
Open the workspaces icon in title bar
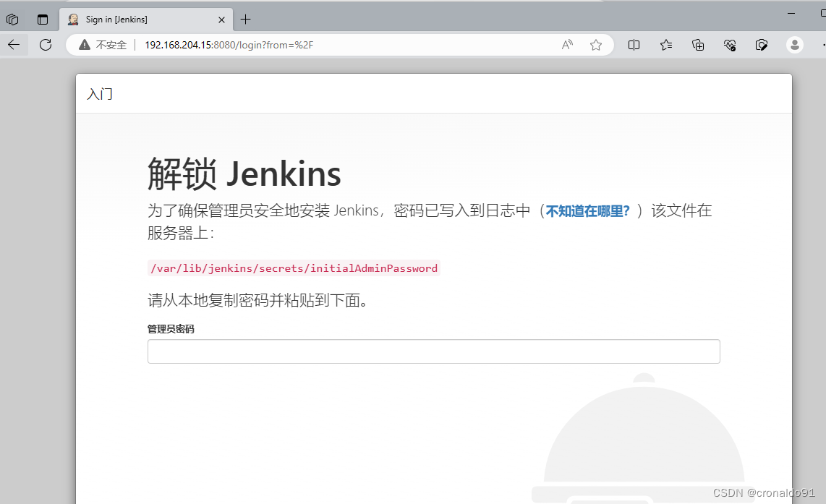pyautogui.click(x=12, y=20)
